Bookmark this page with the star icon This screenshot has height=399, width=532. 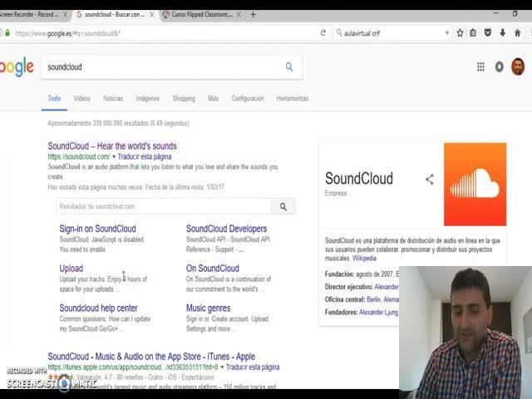(460, 33)
